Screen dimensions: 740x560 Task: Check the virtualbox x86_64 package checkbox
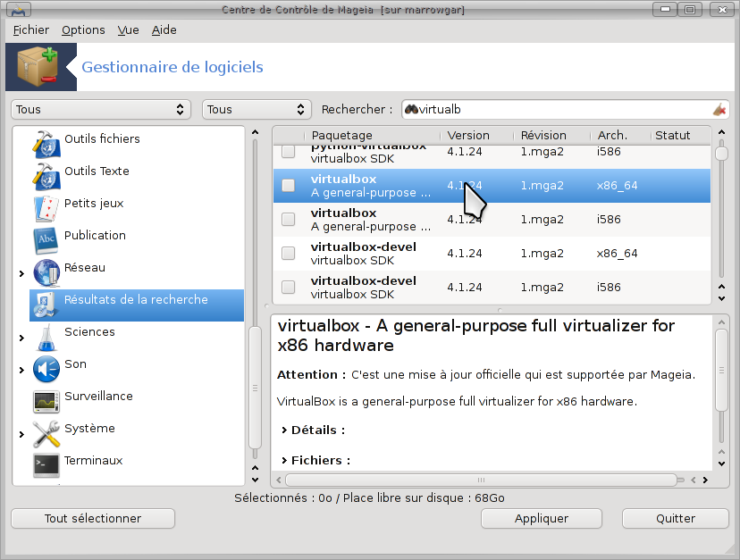click(x=289, y=186)
